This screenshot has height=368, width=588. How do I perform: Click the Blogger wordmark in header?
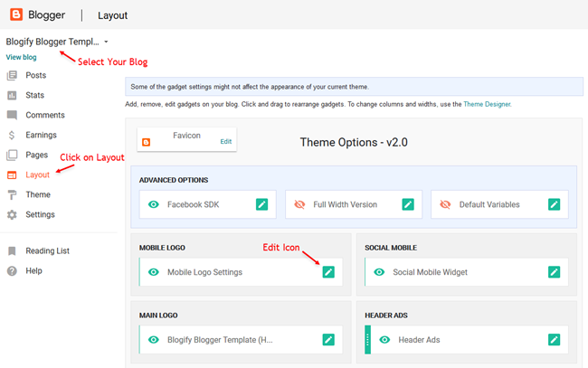coord(46,15)
